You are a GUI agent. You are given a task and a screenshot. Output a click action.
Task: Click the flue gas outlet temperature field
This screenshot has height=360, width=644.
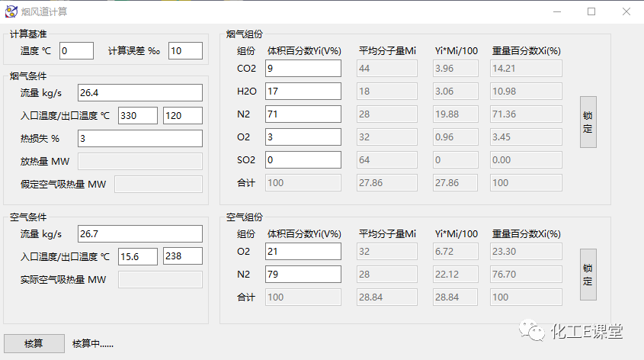pyautogui.click(x=183, y=115)
